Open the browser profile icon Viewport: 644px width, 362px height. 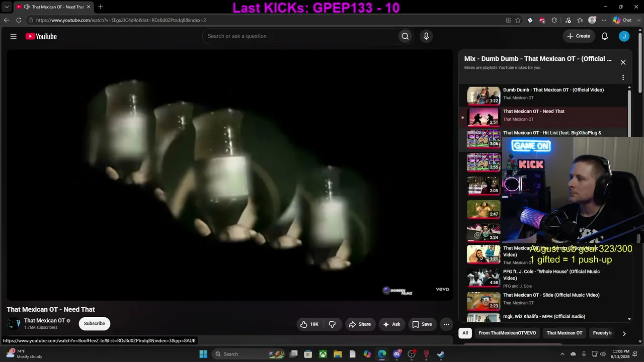tap(592, 20)
